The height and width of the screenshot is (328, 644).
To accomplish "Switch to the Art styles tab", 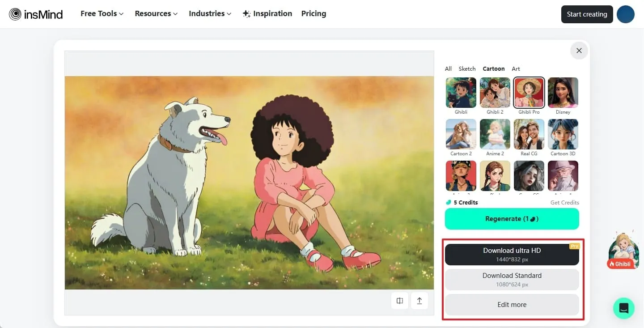I will tap(516, 68).
